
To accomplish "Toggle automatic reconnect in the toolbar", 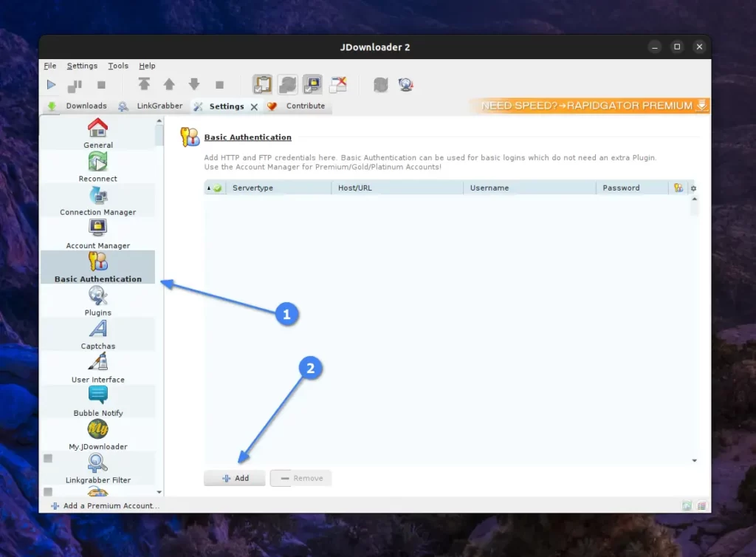I will (x=288, y=84).
